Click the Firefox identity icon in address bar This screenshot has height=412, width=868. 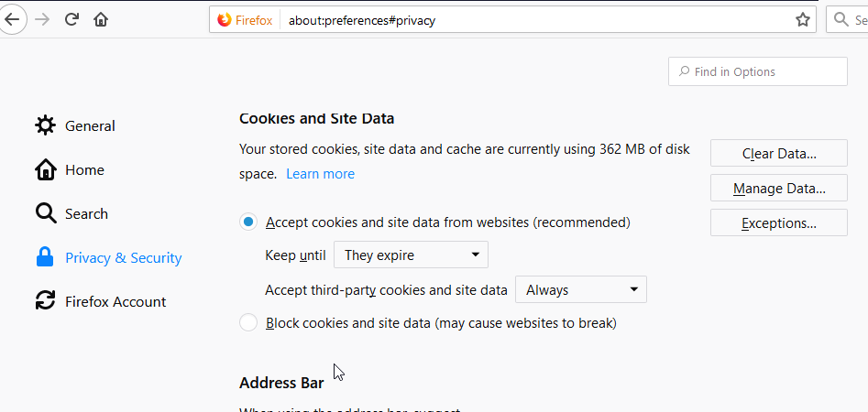pos(225,20)
